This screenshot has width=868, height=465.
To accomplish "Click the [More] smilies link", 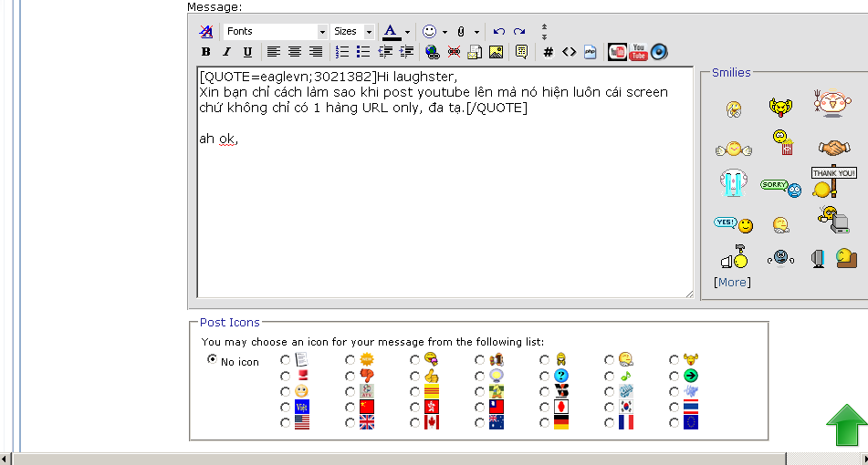I will point(732,282).
